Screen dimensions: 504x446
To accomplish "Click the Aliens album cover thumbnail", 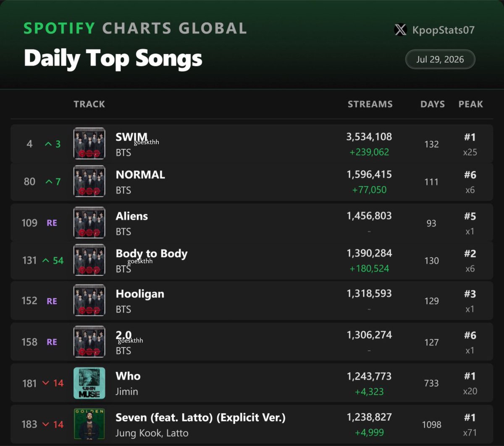I will [89, 223].
